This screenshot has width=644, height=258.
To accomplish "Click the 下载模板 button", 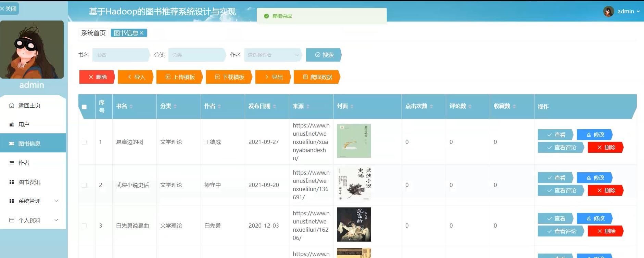I will [229, 77].
